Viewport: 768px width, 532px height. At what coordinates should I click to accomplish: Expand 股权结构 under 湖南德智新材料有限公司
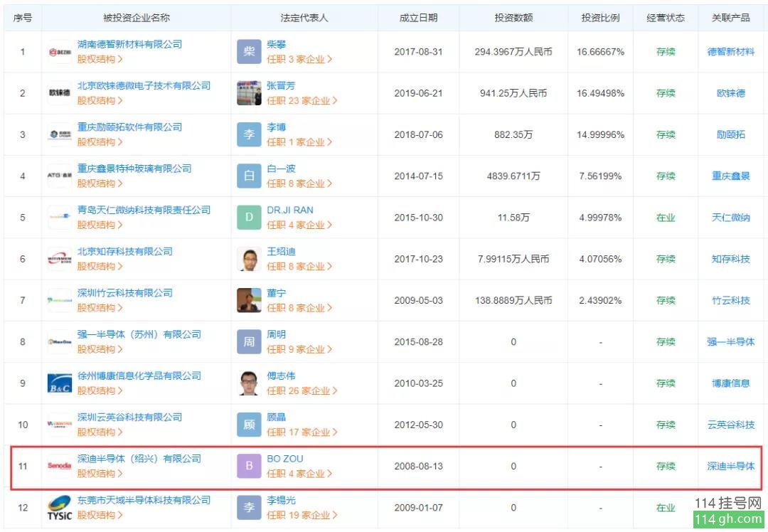[x=100, y=59]
